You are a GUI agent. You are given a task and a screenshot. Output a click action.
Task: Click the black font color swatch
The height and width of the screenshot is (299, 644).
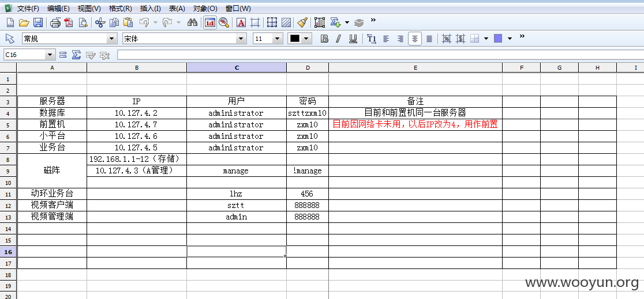[295, 39]
